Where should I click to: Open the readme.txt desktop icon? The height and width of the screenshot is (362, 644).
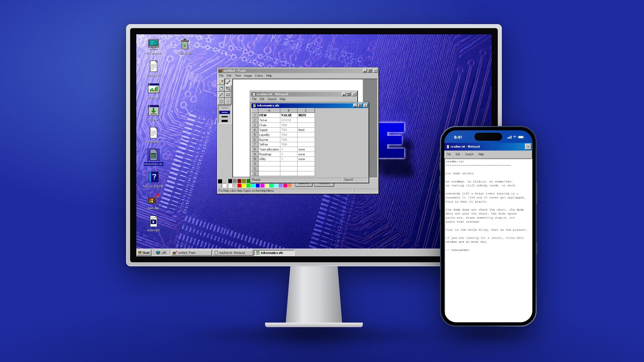click(x=153, y=135)
